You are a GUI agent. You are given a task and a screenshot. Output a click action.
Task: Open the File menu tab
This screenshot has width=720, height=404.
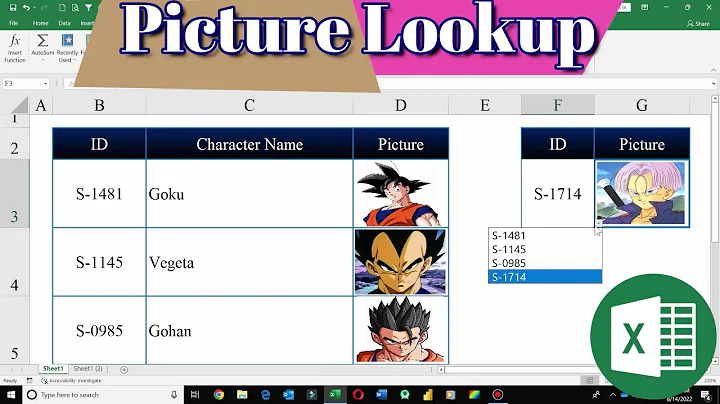[x=14, y=23]
